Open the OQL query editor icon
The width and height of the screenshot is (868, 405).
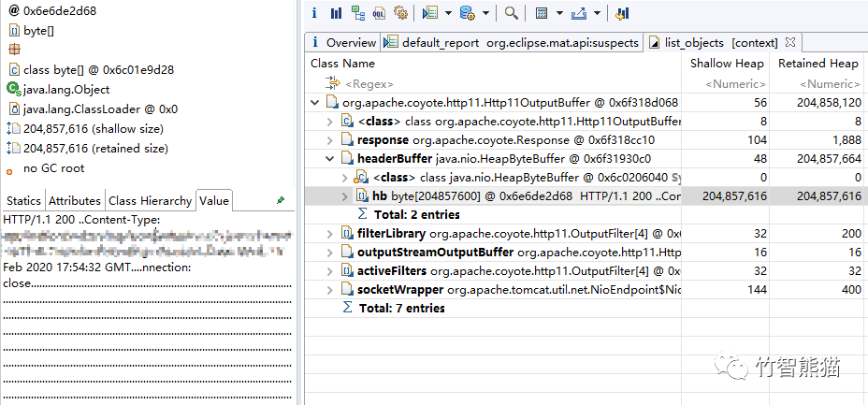(x=379, y=13)
